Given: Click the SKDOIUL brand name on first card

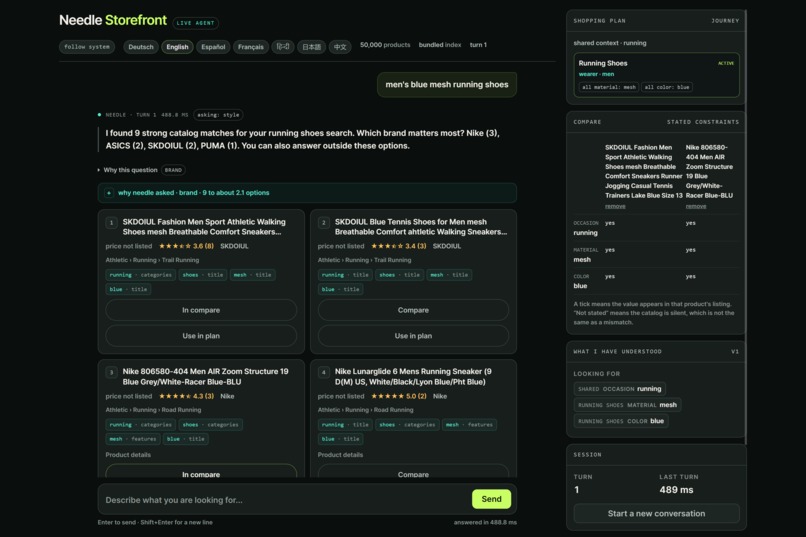Looking at the screenshot, I should pos(234,246).
